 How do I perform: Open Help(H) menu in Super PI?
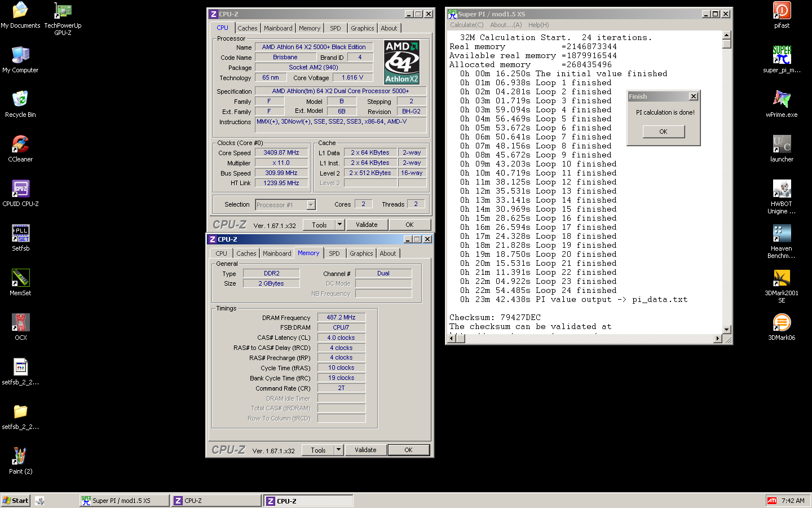(539, 25)
